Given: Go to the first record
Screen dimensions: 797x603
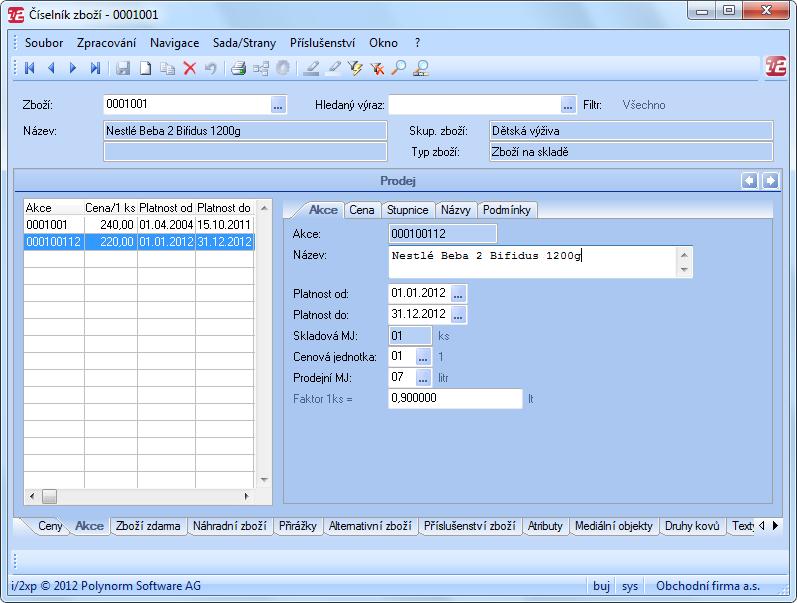Looking at the screenshot, I should pos(29,68).
